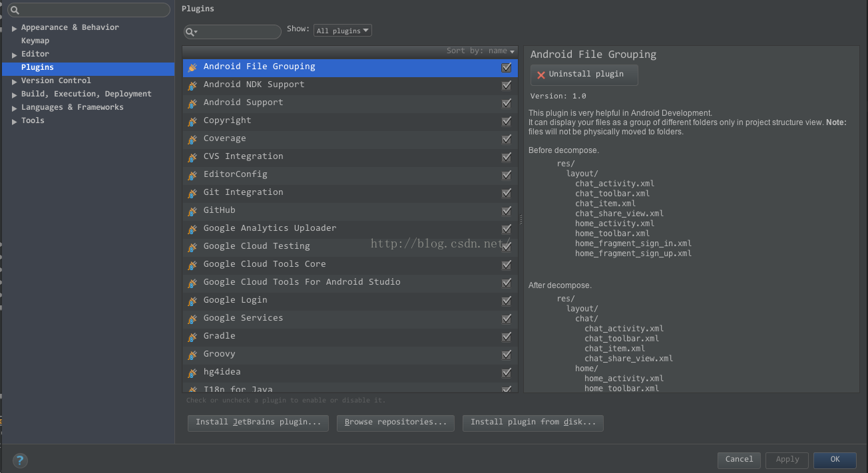The image size is (868, 473).
Task: Uncheck the Android NDK Support plugin
Action: click(x=507, y=85)
